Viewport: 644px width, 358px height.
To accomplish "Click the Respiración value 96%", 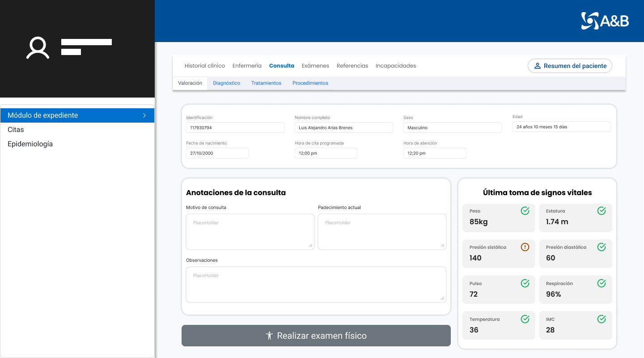I will tap(554, 294).
